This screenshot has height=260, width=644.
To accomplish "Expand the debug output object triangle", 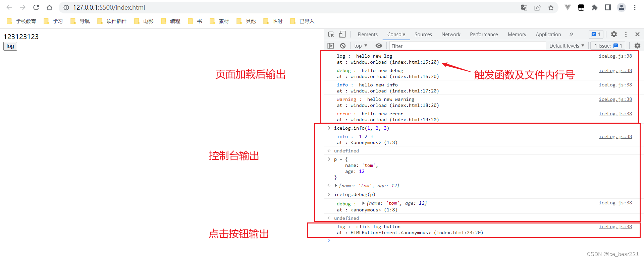I will click(x=363, y=203).
